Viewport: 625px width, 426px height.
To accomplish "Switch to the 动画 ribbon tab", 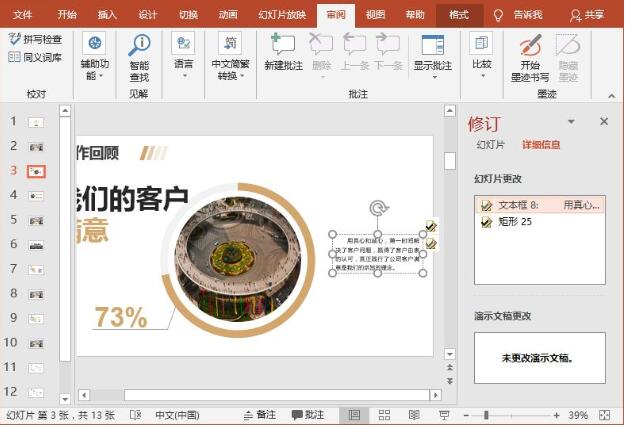I will 228,15.
